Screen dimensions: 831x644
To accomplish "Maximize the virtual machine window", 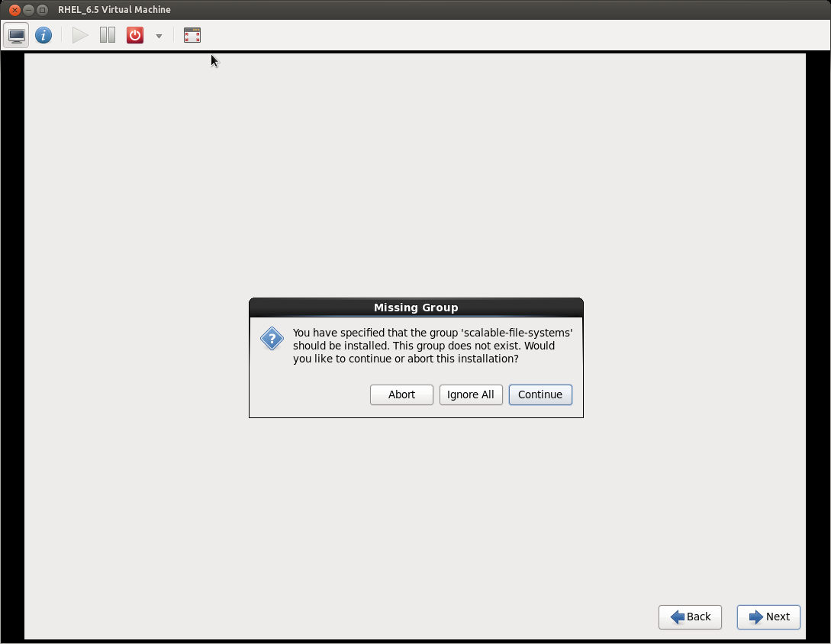I will coord(42,10).
